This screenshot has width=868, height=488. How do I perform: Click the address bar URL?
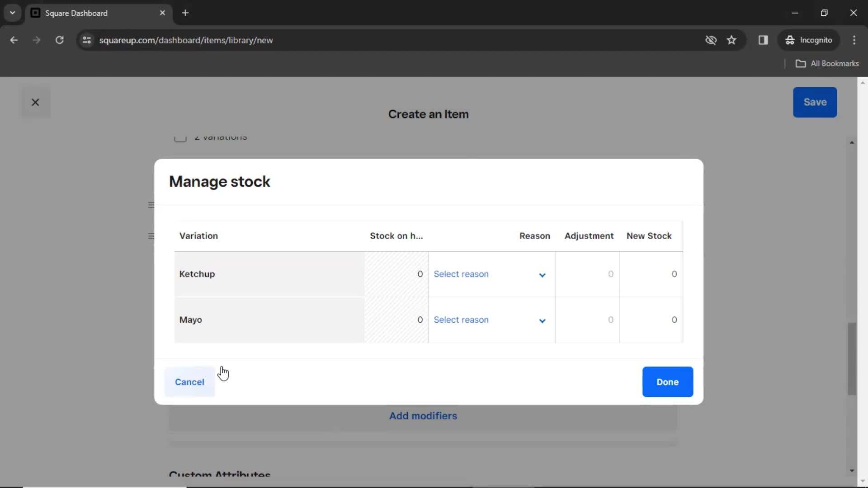186,40
